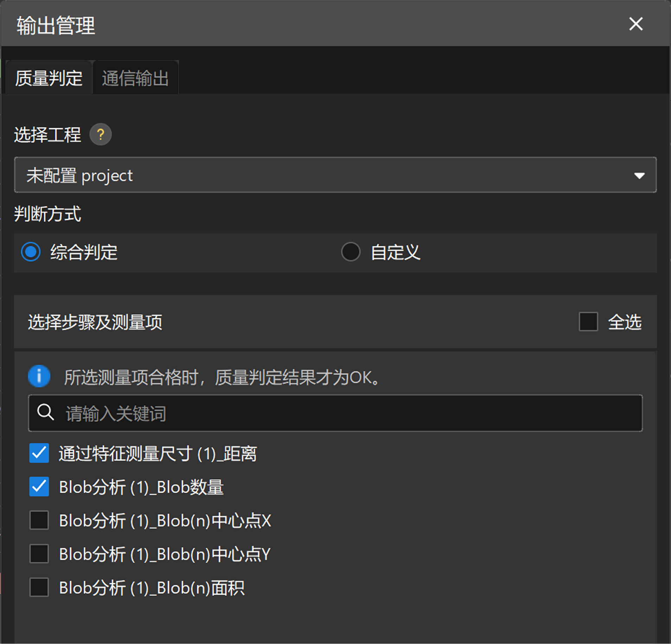This screenshot has height=644, width=671.
Task: Check Blob(n)中心点X checkbox
Action: (39, 520)
